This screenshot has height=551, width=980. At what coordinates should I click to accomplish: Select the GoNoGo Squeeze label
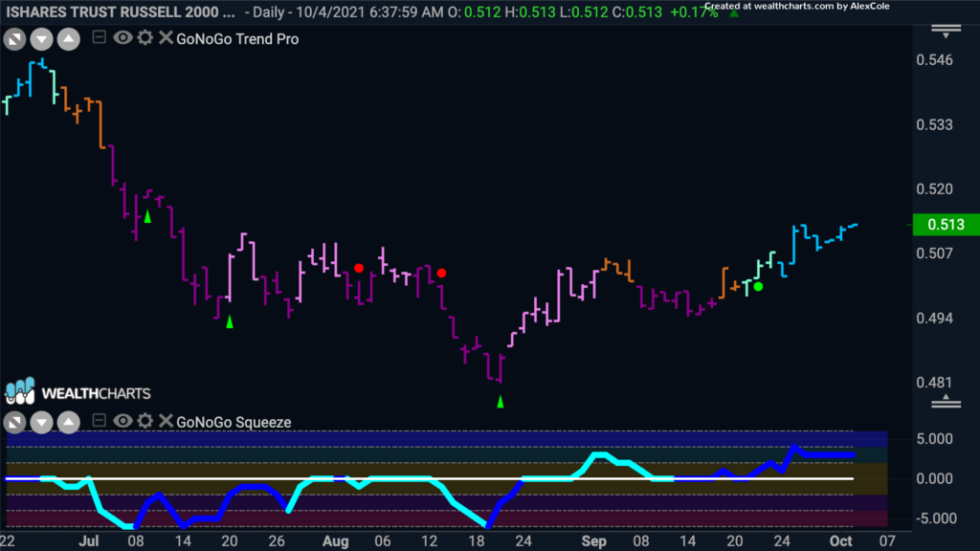pos(234,422)
